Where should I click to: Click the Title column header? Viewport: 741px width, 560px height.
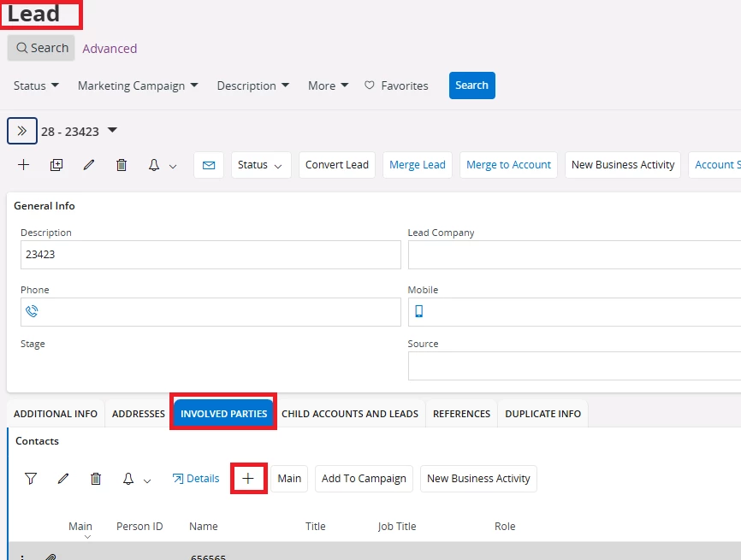tap(315, 526)
